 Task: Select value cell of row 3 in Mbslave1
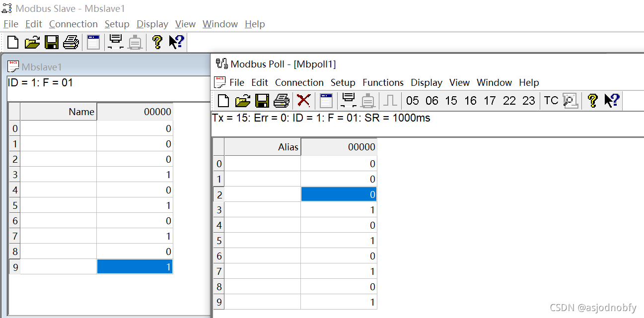tap(135, 175)
